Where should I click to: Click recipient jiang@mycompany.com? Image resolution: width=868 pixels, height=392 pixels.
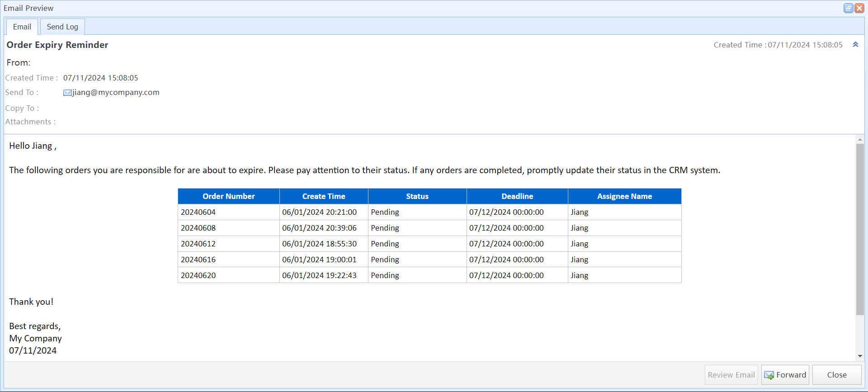116,92
